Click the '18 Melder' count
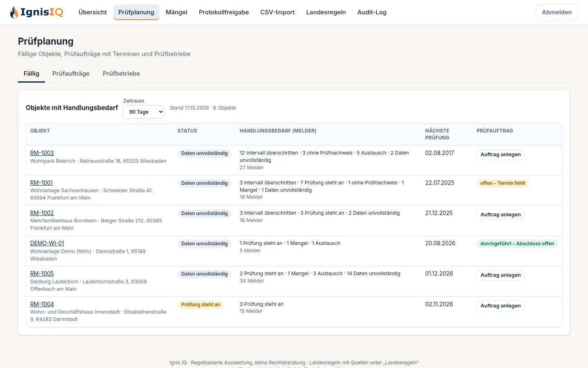This screenshot has width=588, height=368. (251, 220)
